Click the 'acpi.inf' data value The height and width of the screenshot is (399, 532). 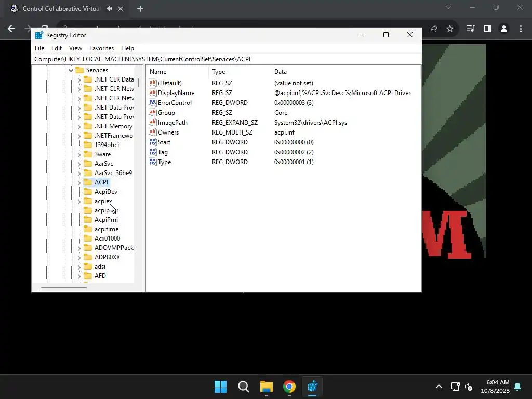pyautogui.click(x=284, y=132)
